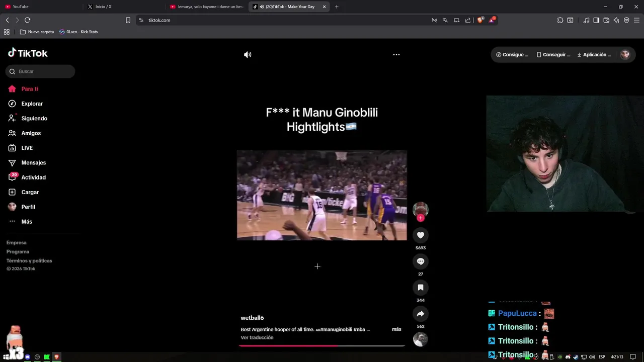The image size is (644, 362).
Task: Open the Para ti feed
Action: (x=23, y=89)
